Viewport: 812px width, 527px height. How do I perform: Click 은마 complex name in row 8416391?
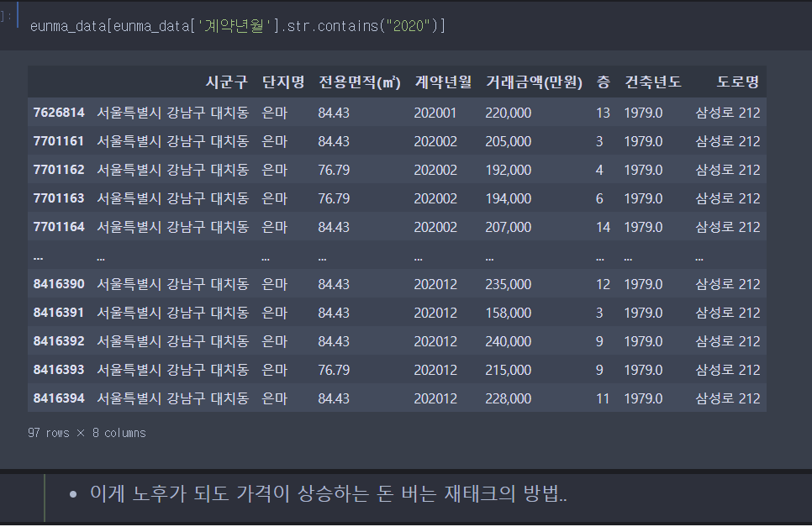tap(275, 313)
